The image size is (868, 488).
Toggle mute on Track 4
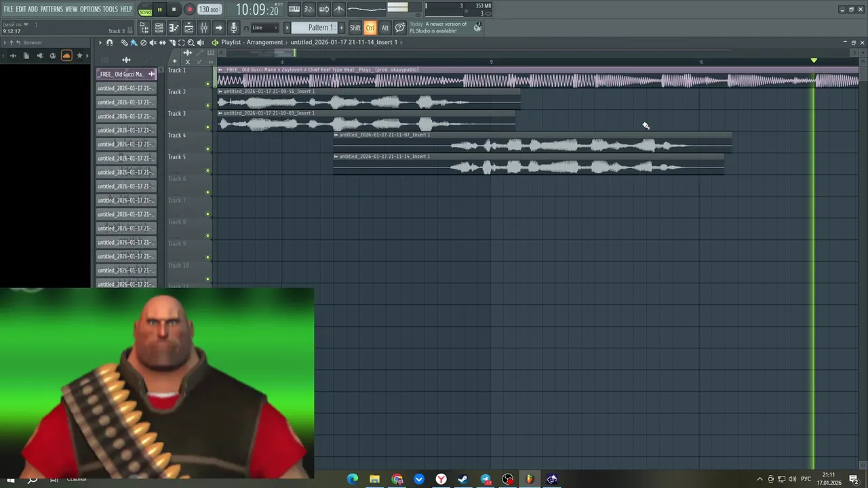pyautogui.click(x=208, y=149)
